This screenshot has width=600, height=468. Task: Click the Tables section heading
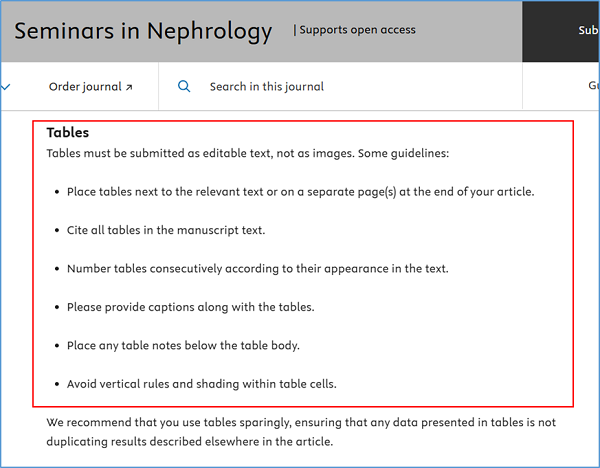(68, 132)
